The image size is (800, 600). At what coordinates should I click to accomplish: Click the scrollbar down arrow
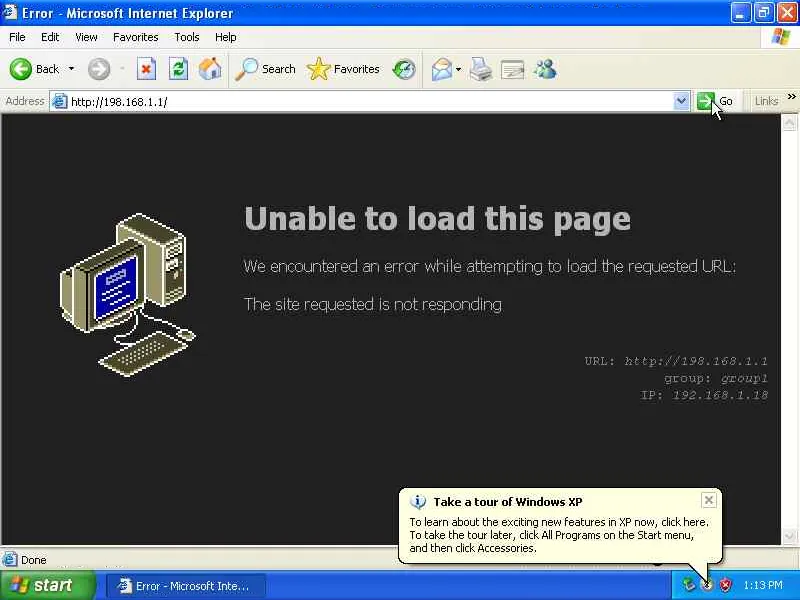coord(789,536)
